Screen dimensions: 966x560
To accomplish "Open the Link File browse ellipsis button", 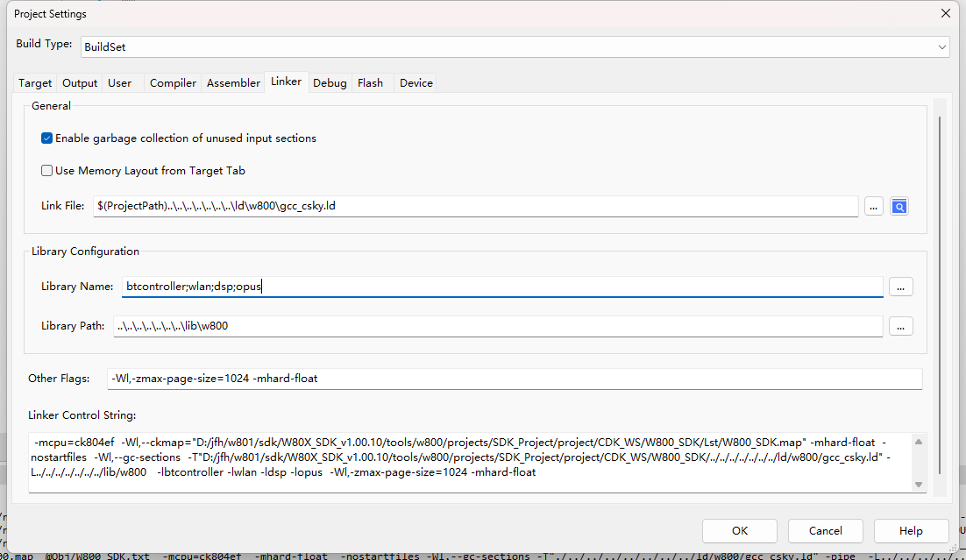I will 873,207.
